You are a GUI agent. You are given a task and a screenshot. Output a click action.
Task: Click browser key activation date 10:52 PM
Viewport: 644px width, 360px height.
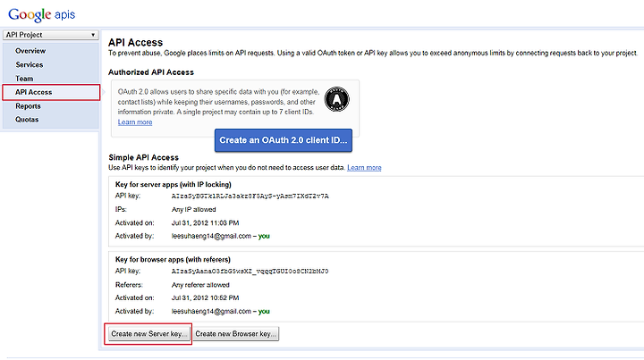click(x=205, y=298)
